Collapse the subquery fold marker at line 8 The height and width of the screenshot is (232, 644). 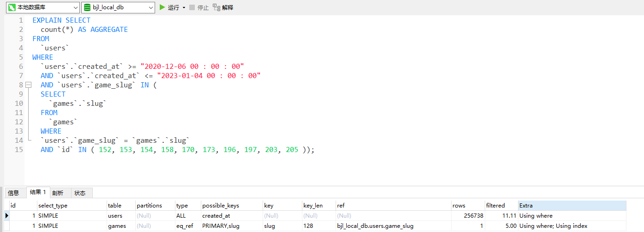pos(29,85)
